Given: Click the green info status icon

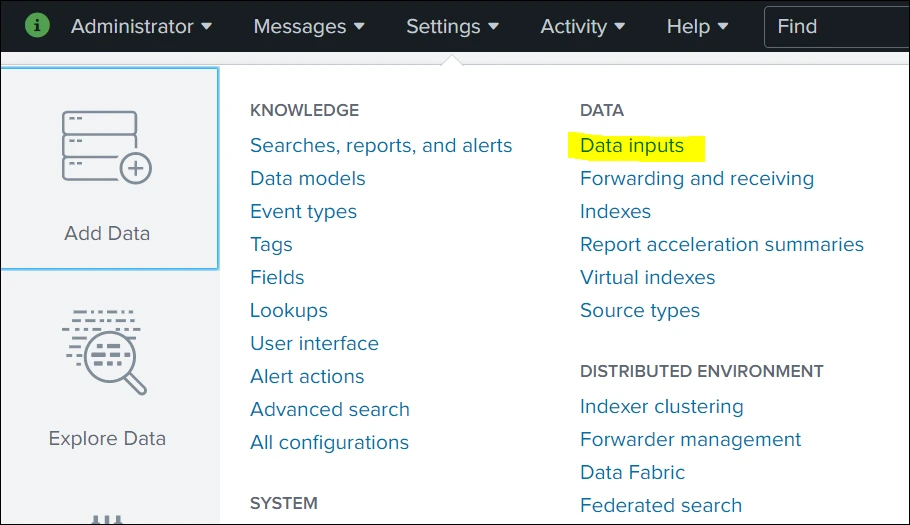Looking at the screenshot, I should pyautogui.click(x=37, y=26).
